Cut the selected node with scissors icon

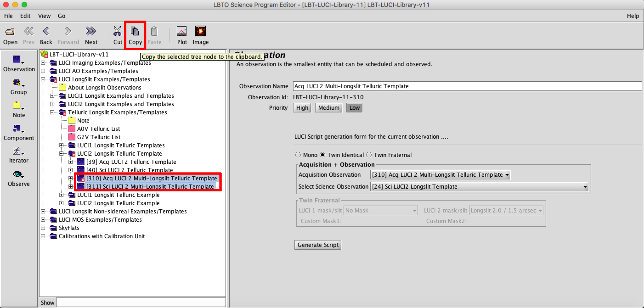[x=117, y=31]
